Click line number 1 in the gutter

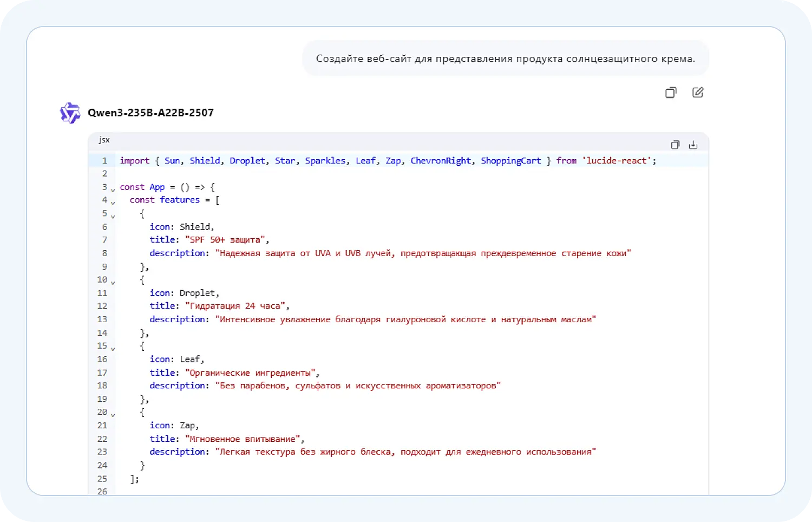tap(104, 160)
